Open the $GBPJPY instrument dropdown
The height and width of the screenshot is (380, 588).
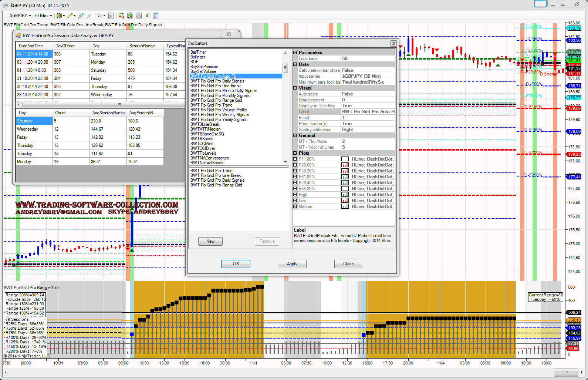[20, 16]
